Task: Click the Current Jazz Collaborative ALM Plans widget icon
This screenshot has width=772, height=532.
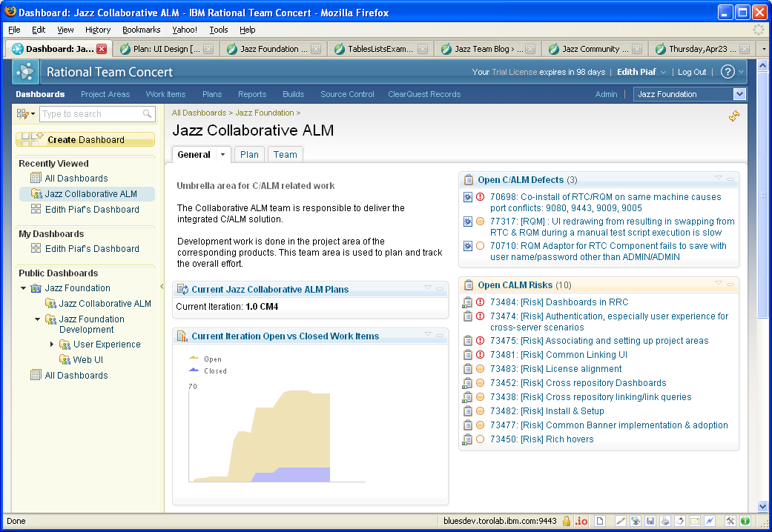Action: coord(182,290)
